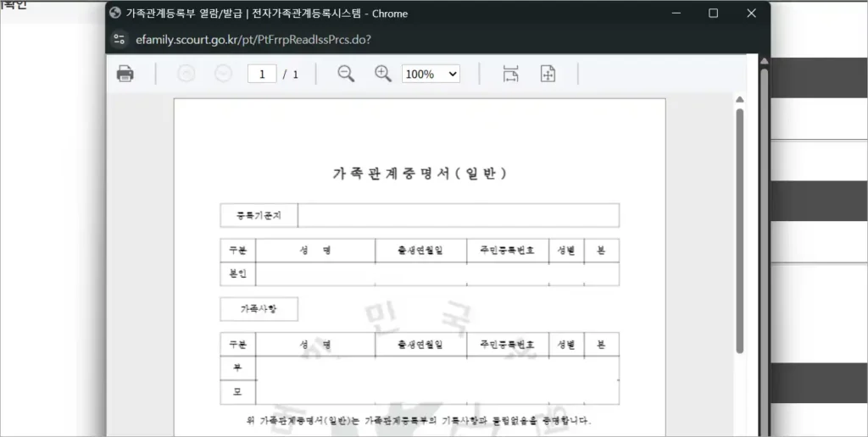Go to next page with down arrow icon
Screen dimensions: 868x437
pos(223,74)
